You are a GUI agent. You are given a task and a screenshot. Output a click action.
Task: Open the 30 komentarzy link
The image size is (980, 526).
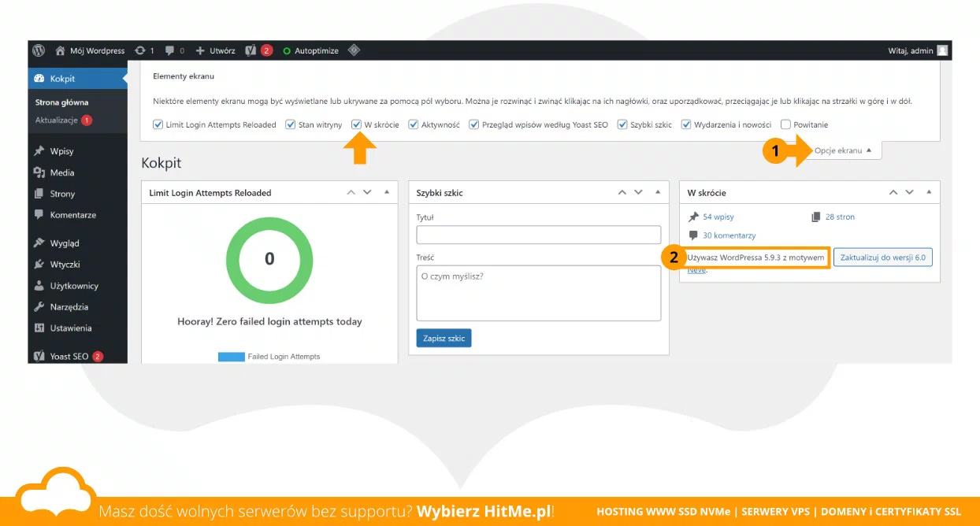click(729, 235)
